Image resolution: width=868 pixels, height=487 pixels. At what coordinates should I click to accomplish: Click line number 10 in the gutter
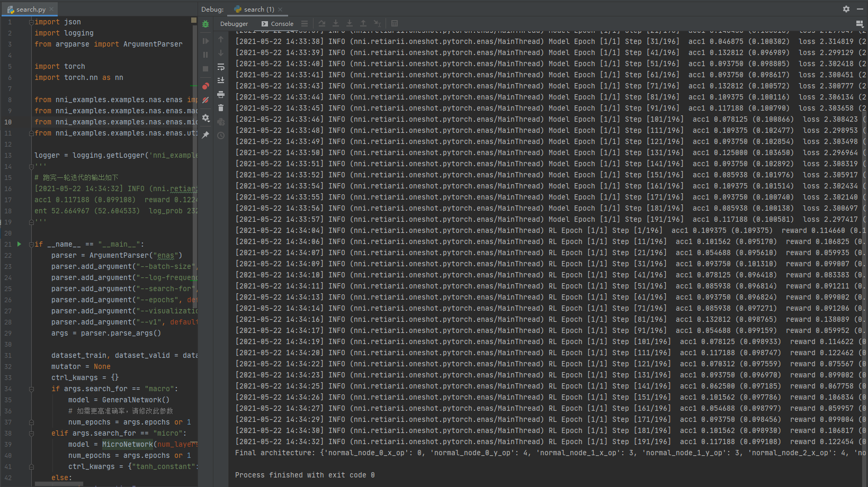click(8, 122)
